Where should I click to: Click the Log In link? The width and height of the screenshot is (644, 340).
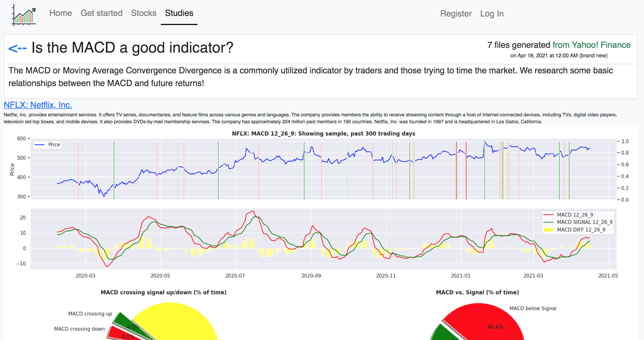click(x=492, y=14)
